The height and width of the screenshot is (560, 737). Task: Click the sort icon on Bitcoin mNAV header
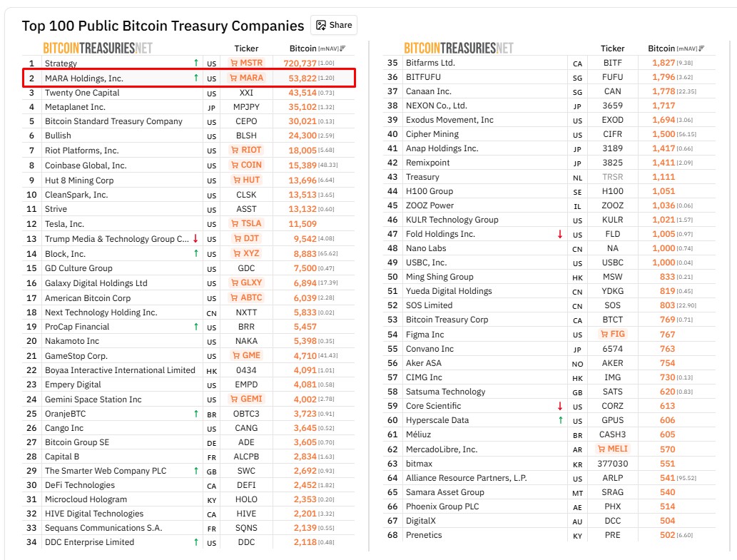tap(342, 48)
